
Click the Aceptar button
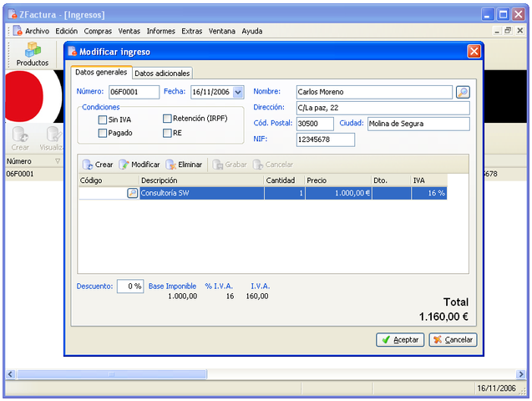pos(400,339)
